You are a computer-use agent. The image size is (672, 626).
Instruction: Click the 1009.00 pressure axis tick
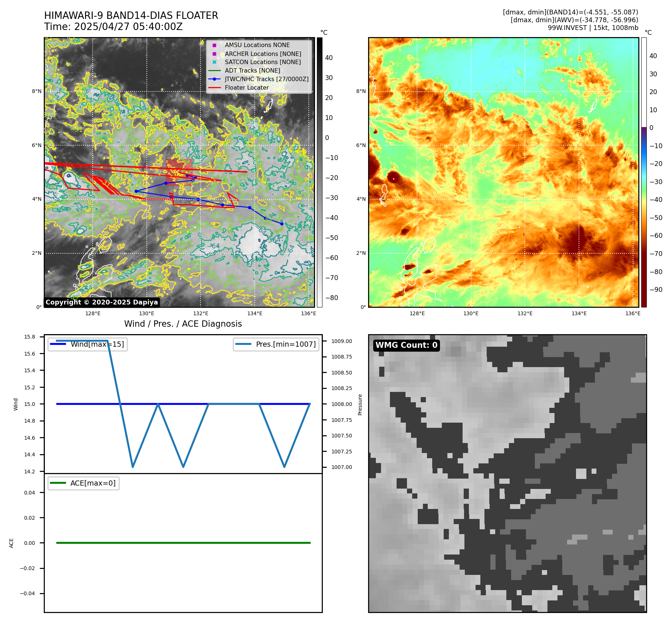(x=342, y=341)
